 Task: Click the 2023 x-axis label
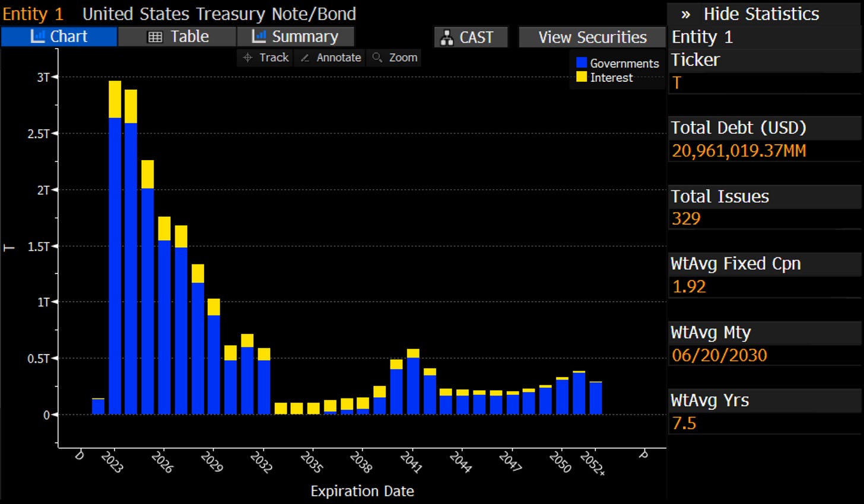pyautogui.click(x=112, y=462)
